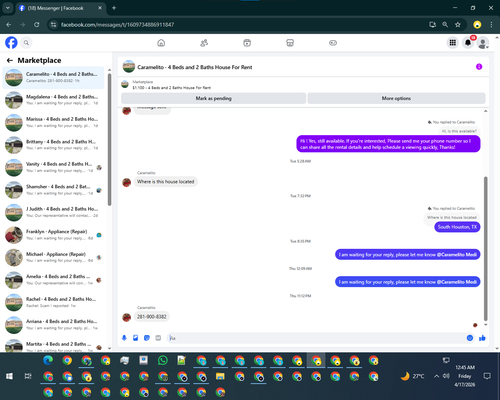500x400 pixels.
Task: Open the Michael Appliance (Repair) conversation
Action: click(53, 257)
